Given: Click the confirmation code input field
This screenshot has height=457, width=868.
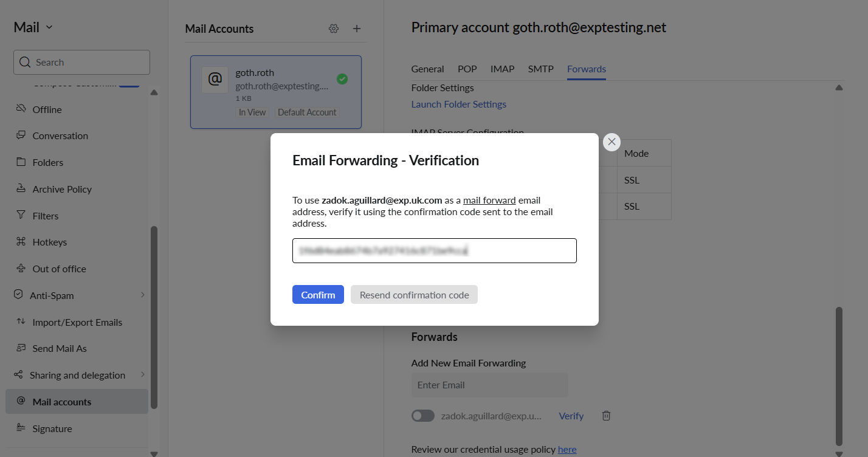Looking at the screenshot, I should point(434,250).
